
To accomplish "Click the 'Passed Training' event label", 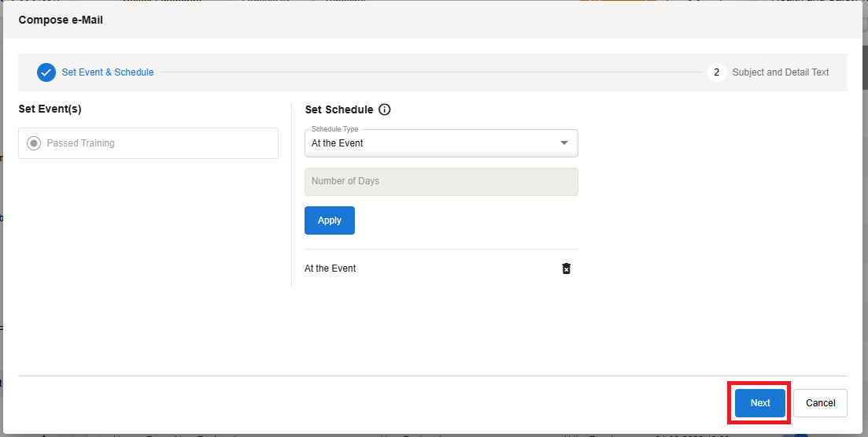I will point(80,143).
